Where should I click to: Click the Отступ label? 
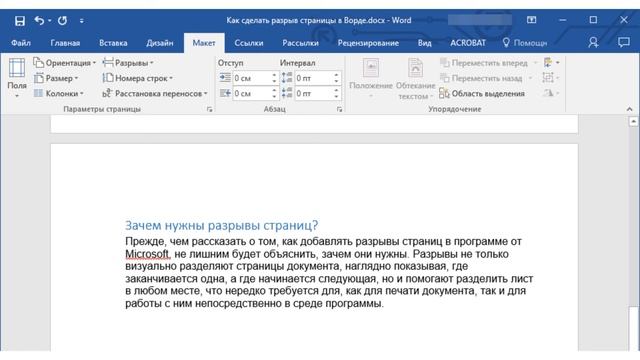click(231, 63)
